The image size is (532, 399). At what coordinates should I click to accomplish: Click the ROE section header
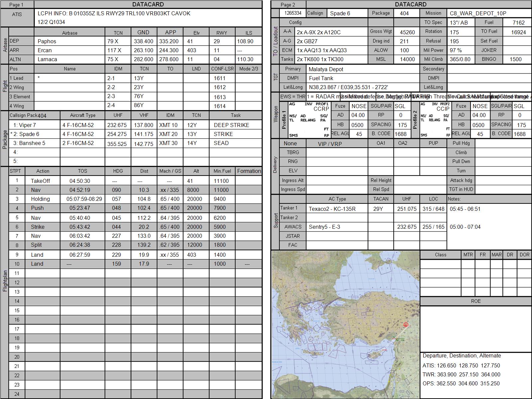(475, 301)
